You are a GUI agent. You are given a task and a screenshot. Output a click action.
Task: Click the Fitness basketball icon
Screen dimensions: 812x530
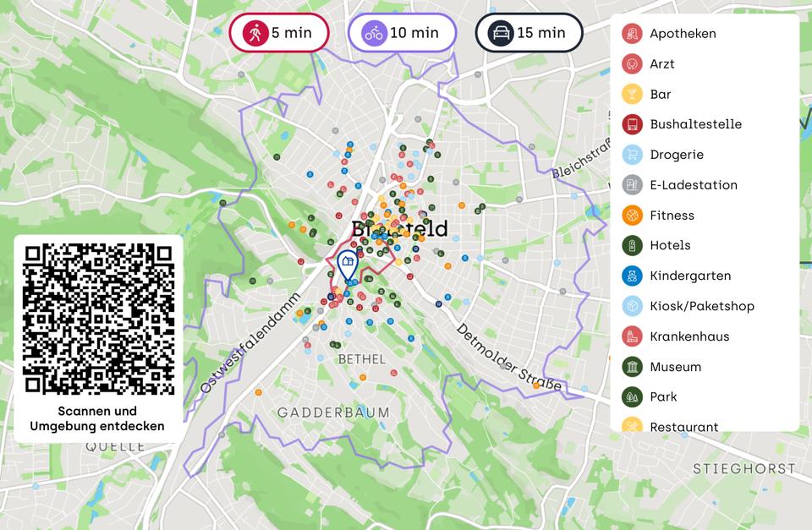click(x=632, y=216)
